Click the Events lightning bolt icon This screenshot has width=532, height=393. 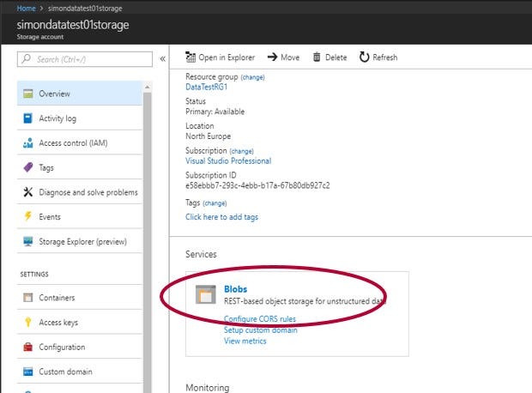point(27,216)
